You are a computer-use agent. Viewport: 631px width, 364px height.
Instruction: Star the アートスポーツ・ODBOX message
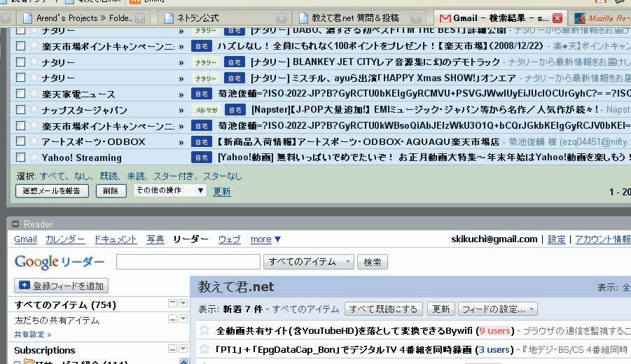(34, 141)
